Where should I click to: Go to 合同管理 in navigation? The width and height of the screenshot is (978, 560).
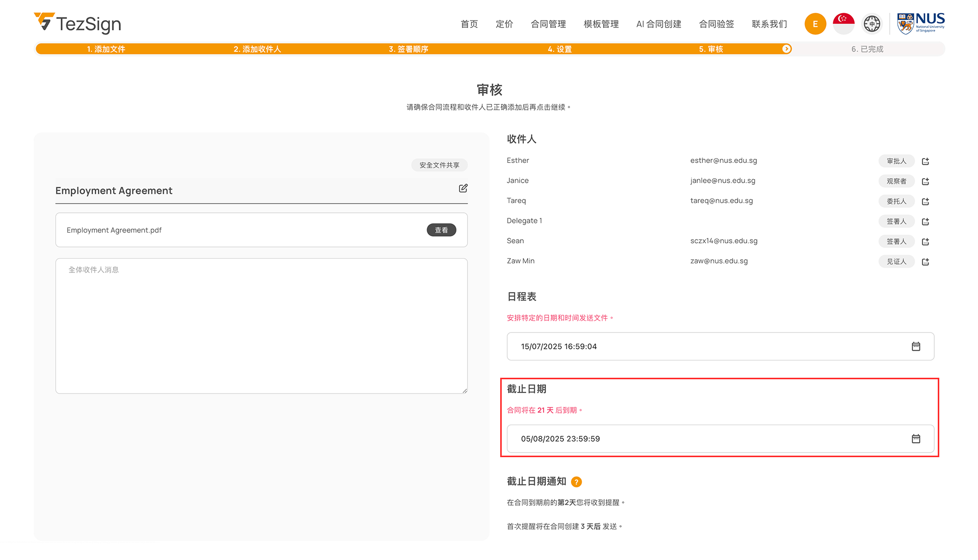tap(548, 24)
